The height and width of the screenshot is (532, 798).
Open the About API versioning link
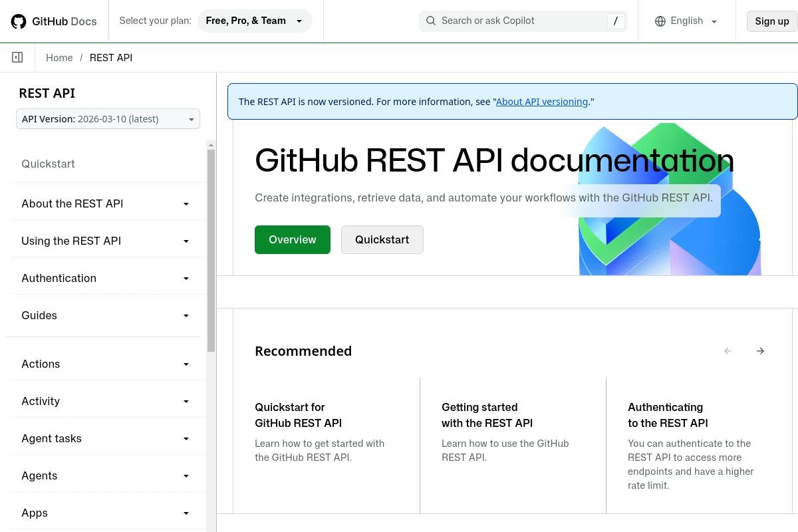[542, 102]
